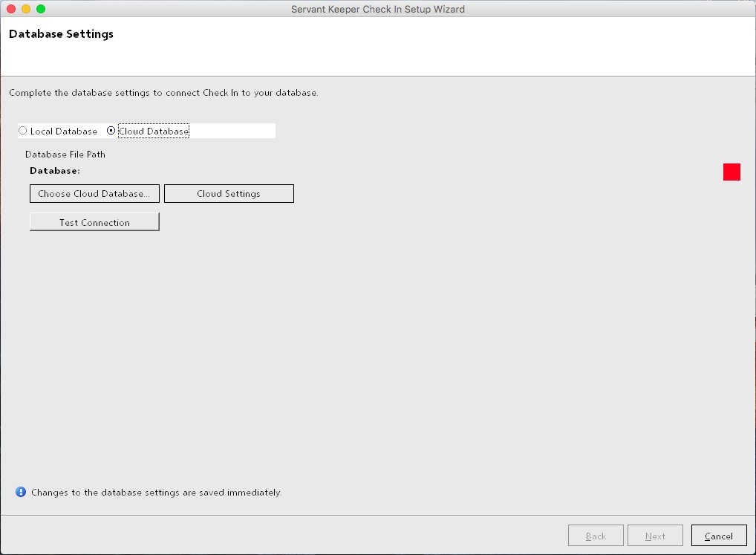
Task: Select the Local Database radio button
Action: [23, 131]
